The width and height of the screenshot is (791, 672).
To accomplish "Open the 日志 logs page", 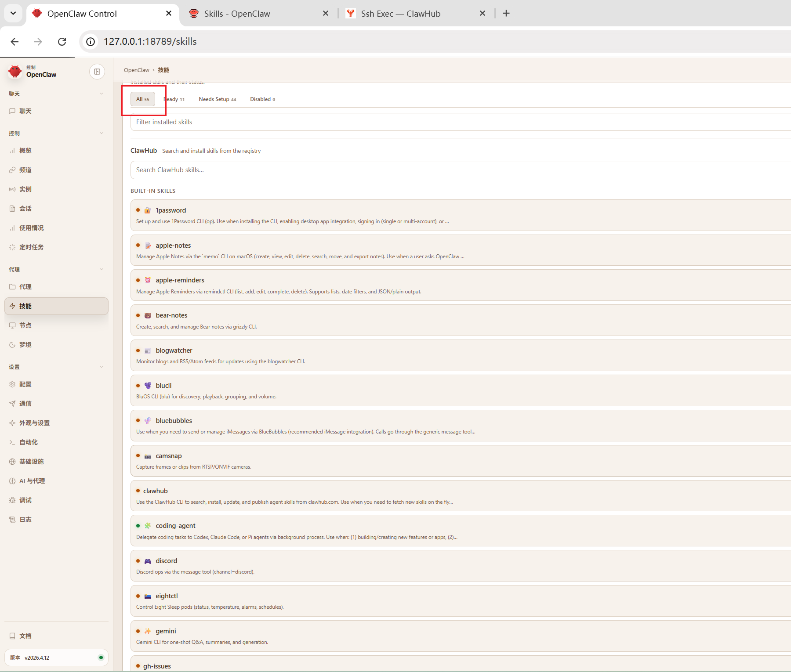I will [x=56, y=520].
